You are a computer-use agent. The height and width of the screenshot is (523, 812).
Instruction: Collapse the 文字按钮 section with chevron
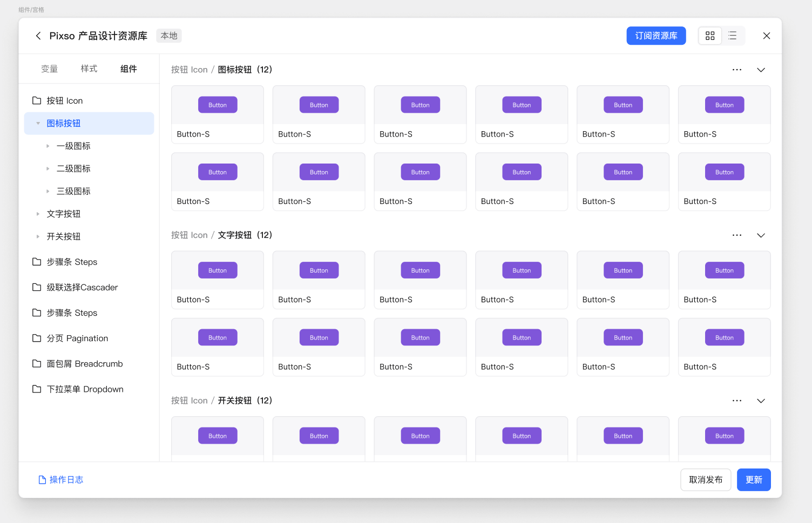[x=761, y=235]
